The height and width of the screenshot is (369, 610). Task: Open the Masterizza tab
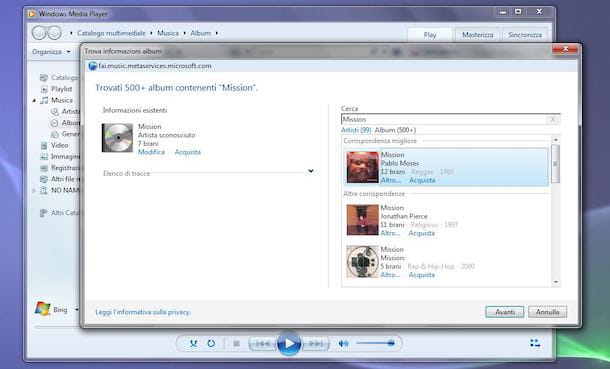(x=477, y=35)
